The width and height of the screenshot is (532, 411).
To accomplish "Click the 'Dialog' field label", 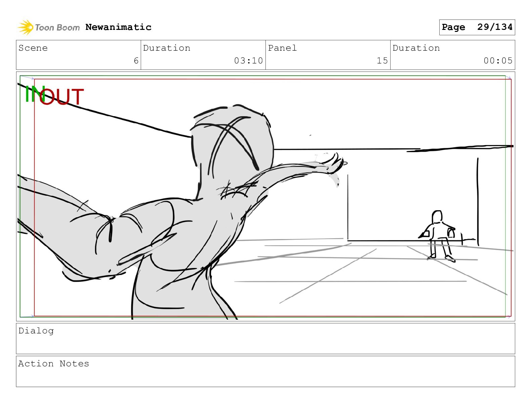I will [x=36, y=331].
